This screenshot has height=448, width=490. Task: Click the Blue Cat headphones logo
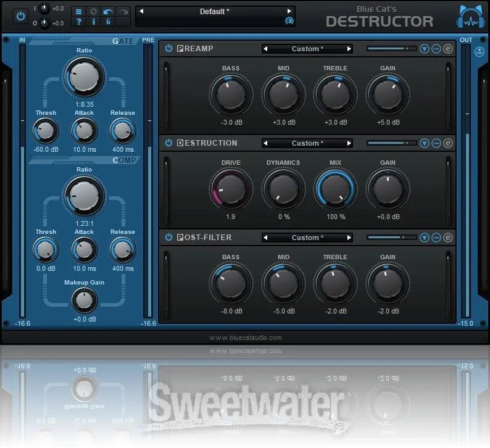click(x=471, y=17)
